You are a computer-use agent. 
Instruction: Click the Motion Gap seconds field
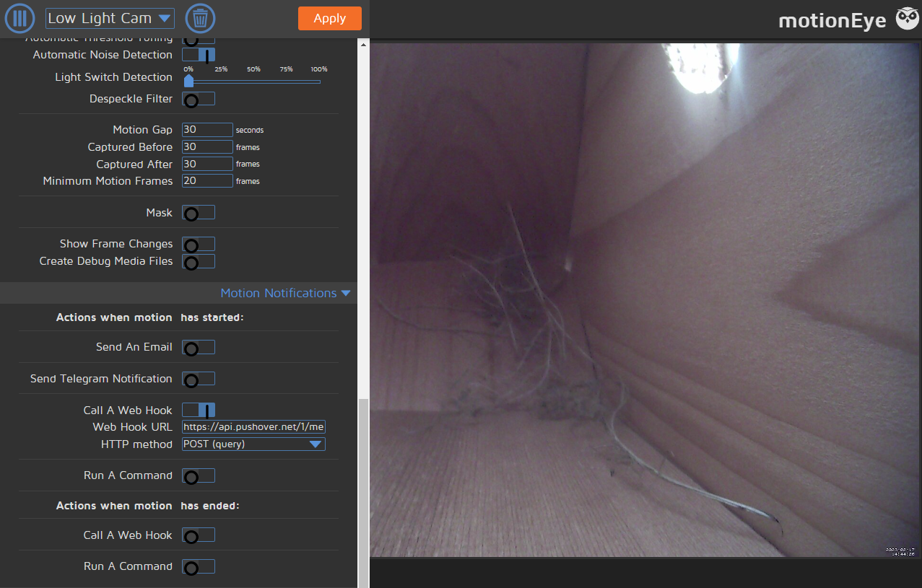point(207,130)
